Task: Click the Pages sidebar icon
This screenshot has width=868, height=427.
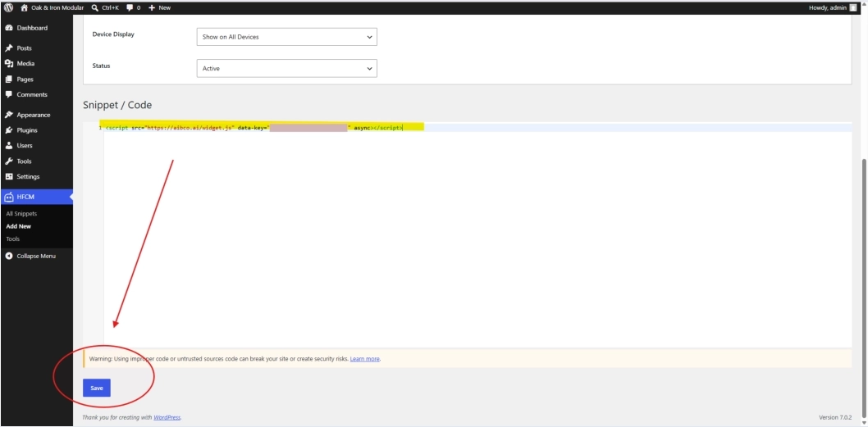Action: (x=9, y=79)
